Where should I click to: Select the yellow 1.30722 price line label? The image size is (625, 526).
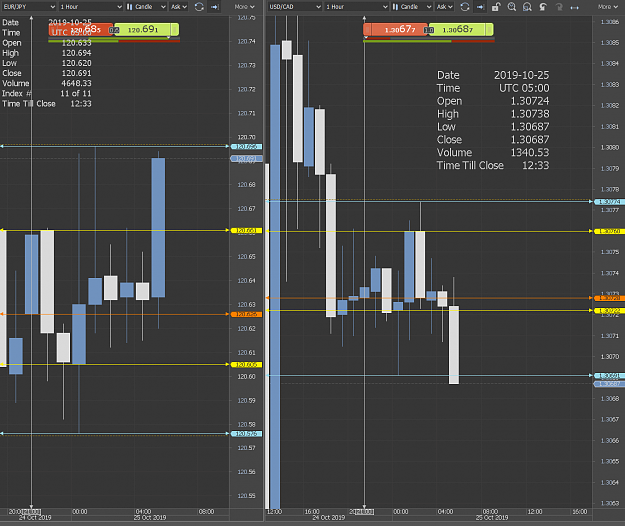[x=609, y=310]
